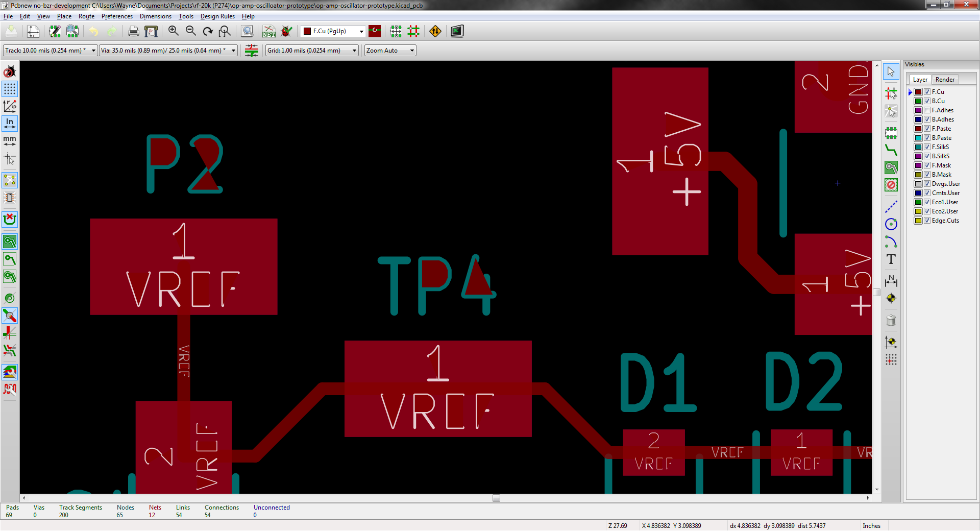
Task: Select the Add Text tool
Action: click(891, 259)
